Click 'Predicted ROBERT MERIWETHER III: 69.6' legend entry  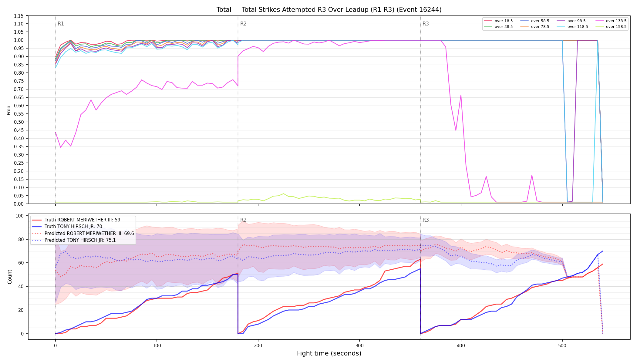tap(83, 234)
